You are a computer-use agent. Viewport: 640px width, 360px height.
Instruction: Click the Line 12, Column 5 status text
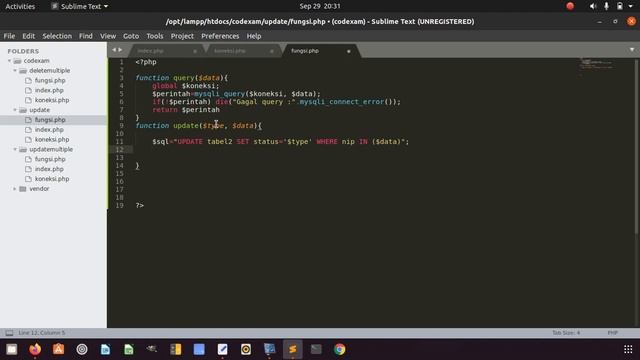[x=42, y=333]
